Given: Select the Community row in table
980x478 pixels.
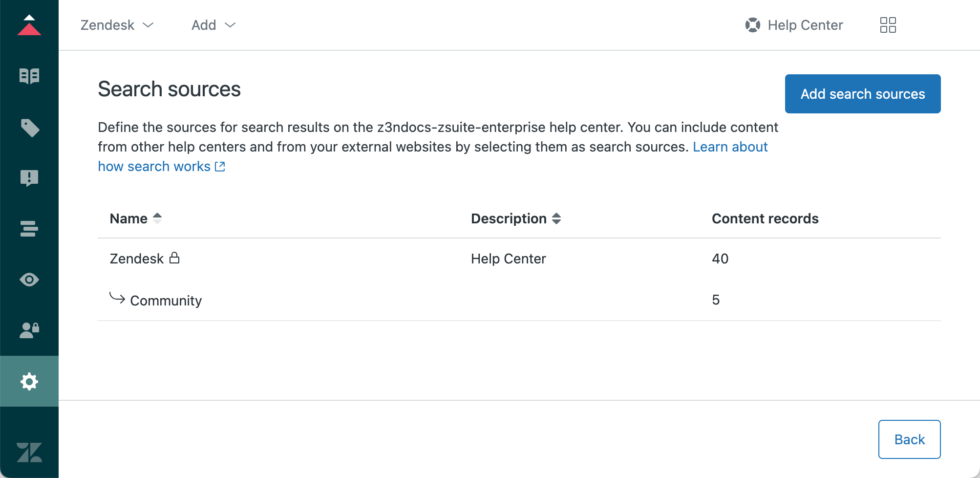Looking at the screenshot, I should point(519,300).
